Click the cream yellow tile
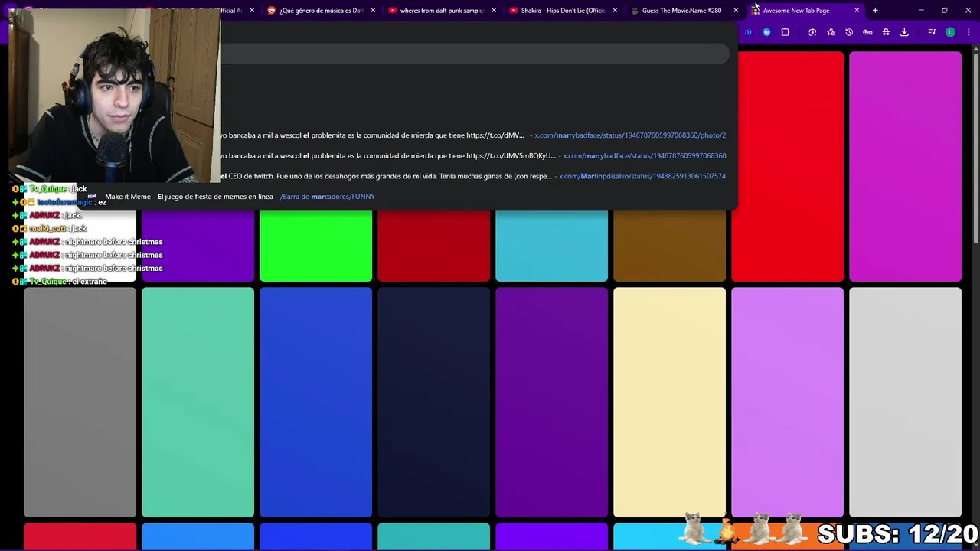Screen dimensions: 980x551 pyautogui.click(x=669, y=403)
